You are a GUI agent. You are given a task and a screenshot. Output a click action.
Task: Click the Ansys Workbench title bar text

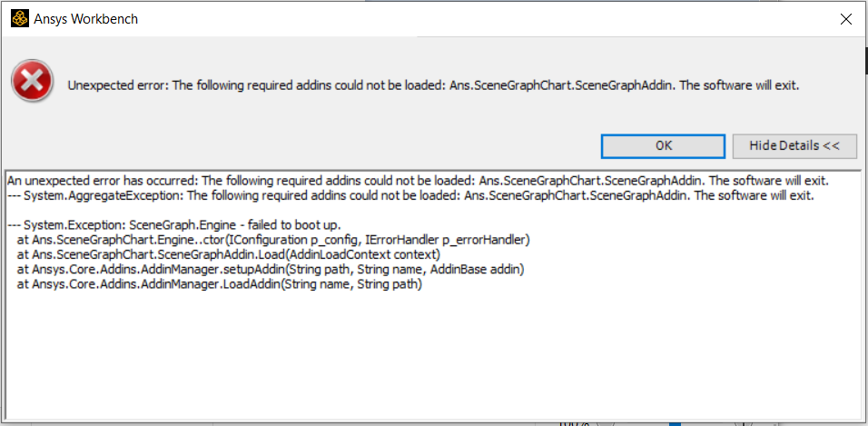pos(86,19)
